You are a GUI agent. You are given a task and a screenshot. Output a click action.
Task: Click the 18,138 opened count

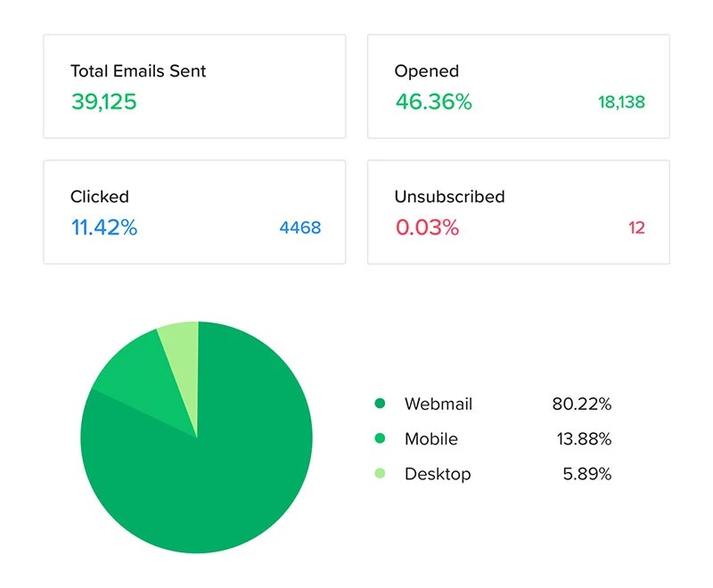click(621, 102)
